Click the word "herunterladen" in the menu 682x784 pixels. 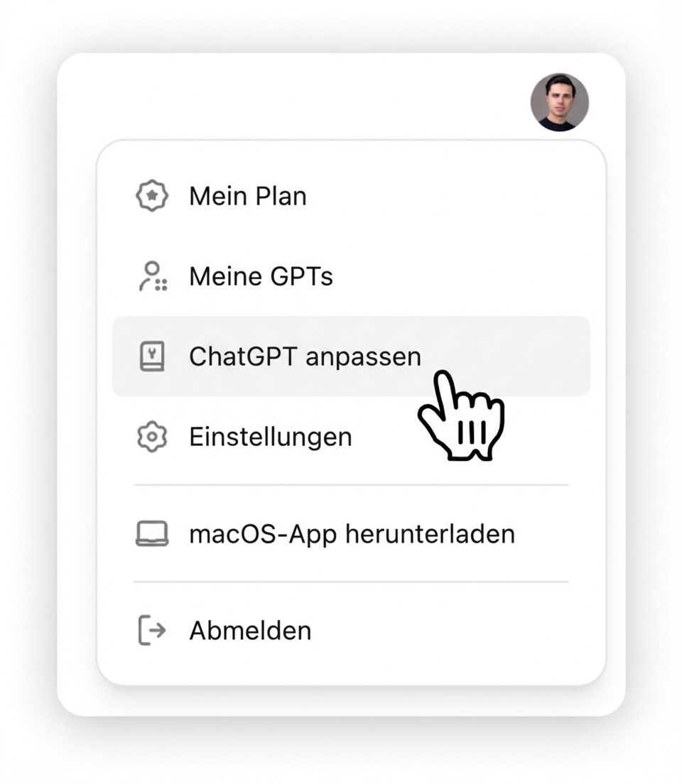429,534
